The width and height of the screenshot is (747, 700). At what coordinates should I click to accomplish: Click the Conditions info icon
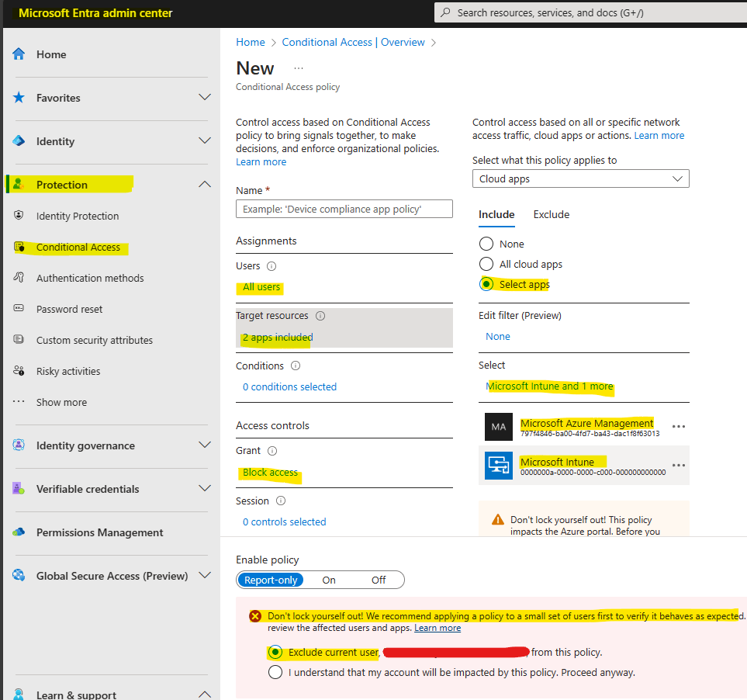click(296, 366)
